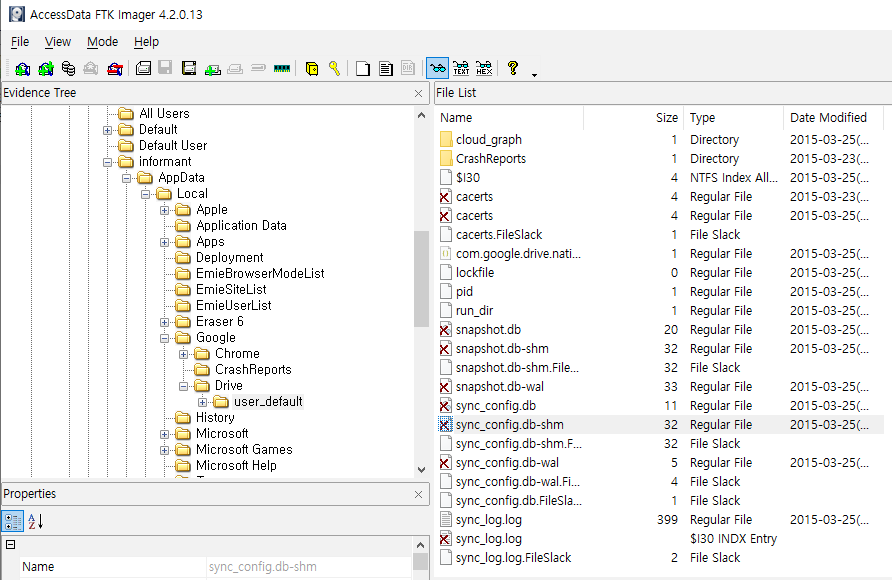Sort file list by Date Modified column
The width and height of the screenshot is (892, 580).
(x=833, y=118)
